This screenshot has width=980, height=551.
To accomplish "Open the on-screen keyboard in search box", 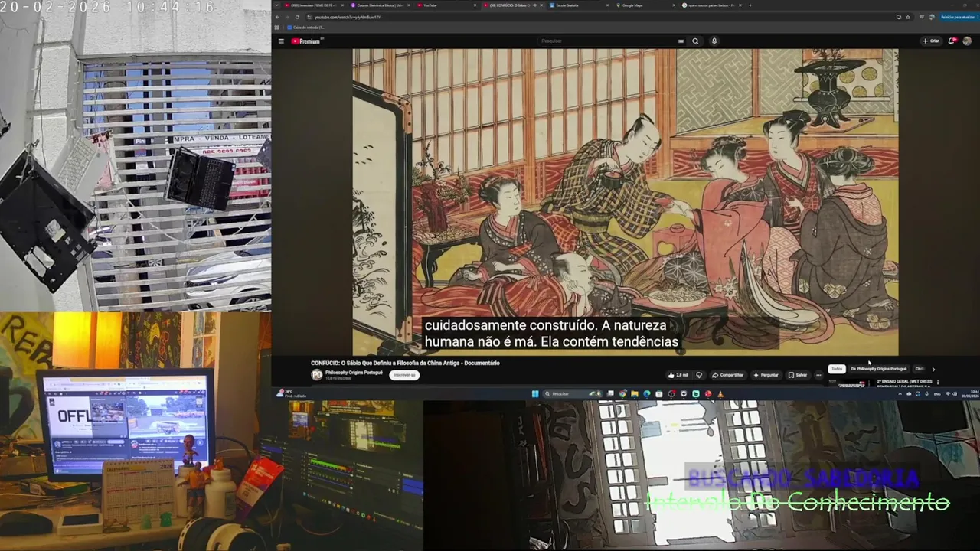I will tap(681, 41).
